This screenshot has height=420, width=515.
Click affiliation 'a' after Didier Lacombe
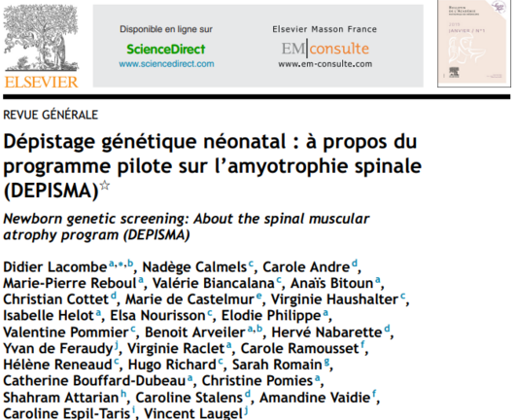click(x=112, y=263)
